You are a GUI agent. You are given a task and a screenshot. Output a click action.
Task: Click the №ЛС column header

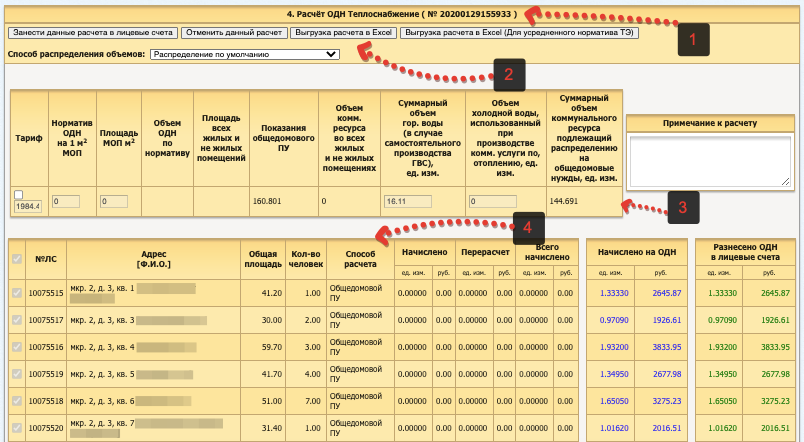click(45, 259)
